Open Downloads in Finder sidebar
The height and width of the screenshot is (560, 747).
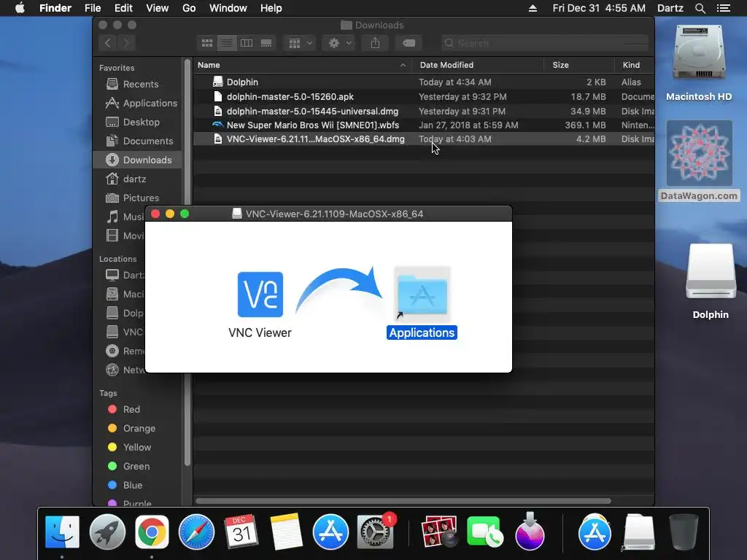(x=138, y=160)
